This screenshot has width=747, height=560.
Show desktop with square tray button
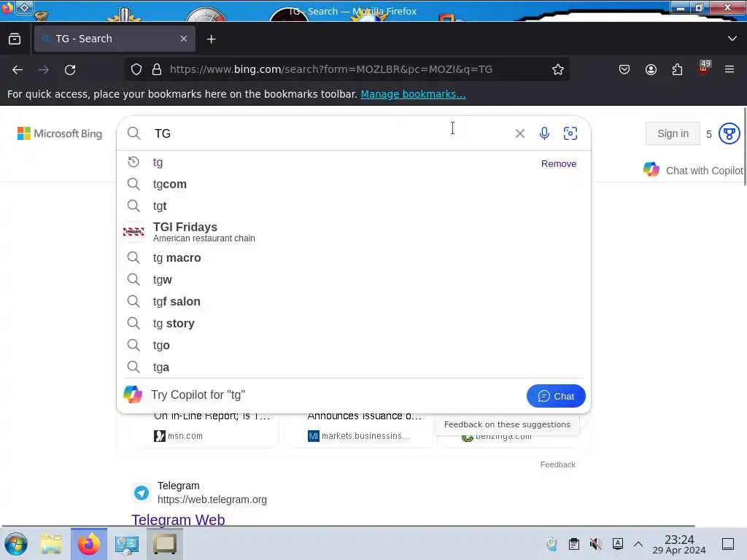coord(728,544)
